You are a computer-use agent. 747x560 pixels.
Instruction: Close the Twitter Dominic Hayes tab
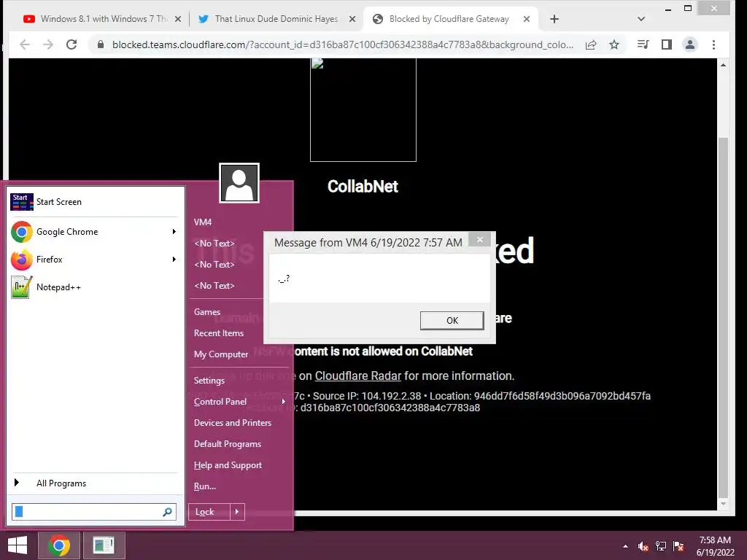(352, 19)
